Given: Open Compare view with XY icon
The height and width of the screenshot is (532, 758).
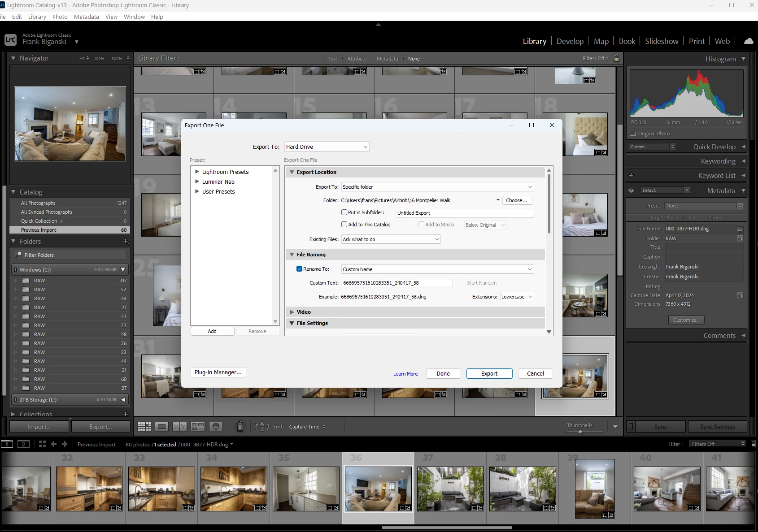Looking at the screenshot, I should [x=179, y=426].
